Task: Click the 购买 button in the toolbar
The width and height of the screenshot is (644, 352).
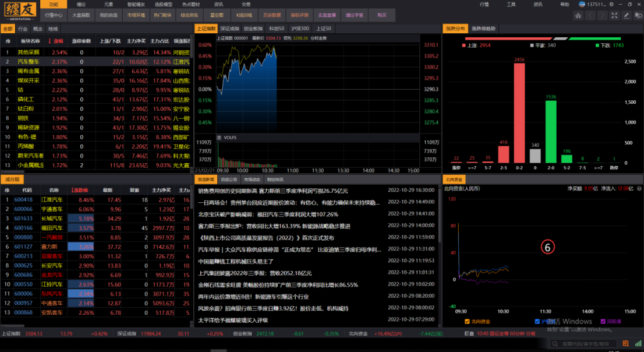Action: 382,15
